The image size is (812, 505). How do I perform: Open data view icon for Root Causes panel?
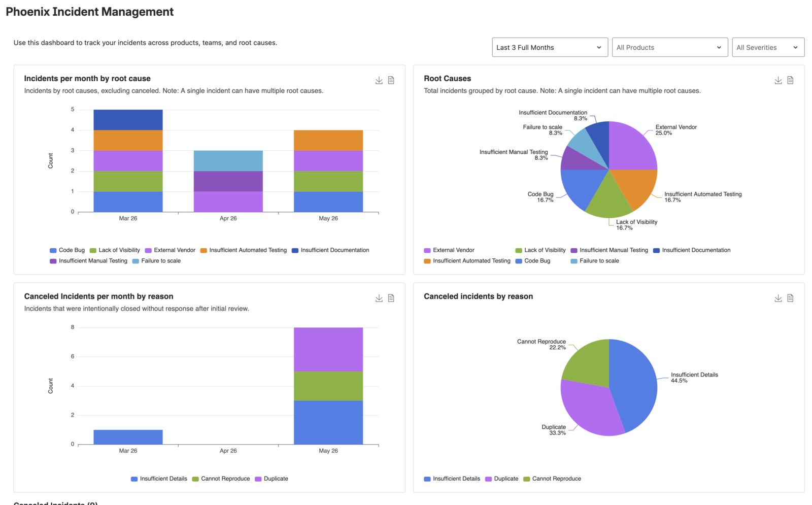(x=790, y=80)
